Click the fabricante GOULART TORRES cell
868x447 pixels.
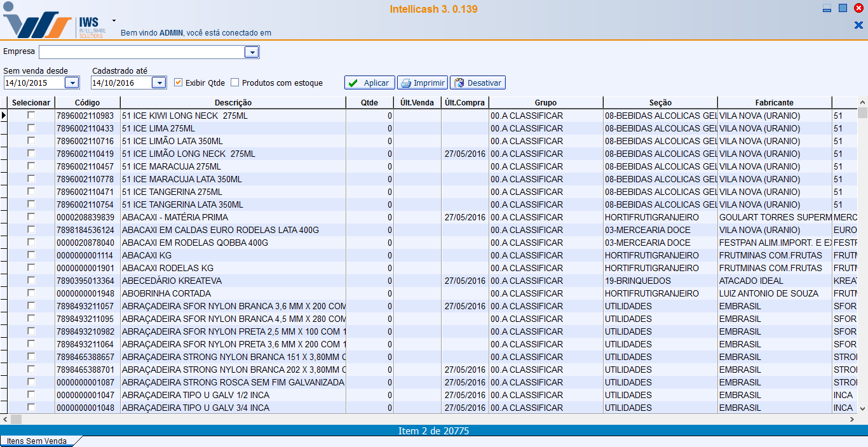pyautogui.click(x=775, y=217)
